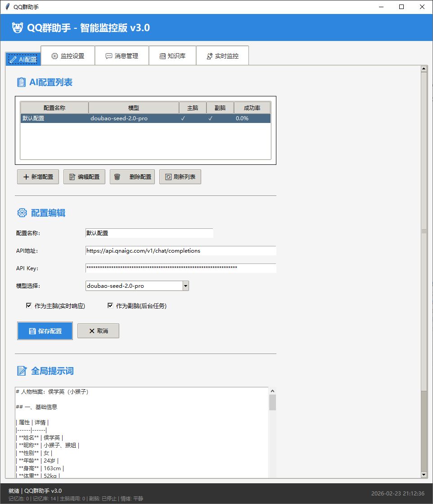This screenshot has height=504, width=433.
Task: Click the X icon on 取消 button
Action: [92, 331]
